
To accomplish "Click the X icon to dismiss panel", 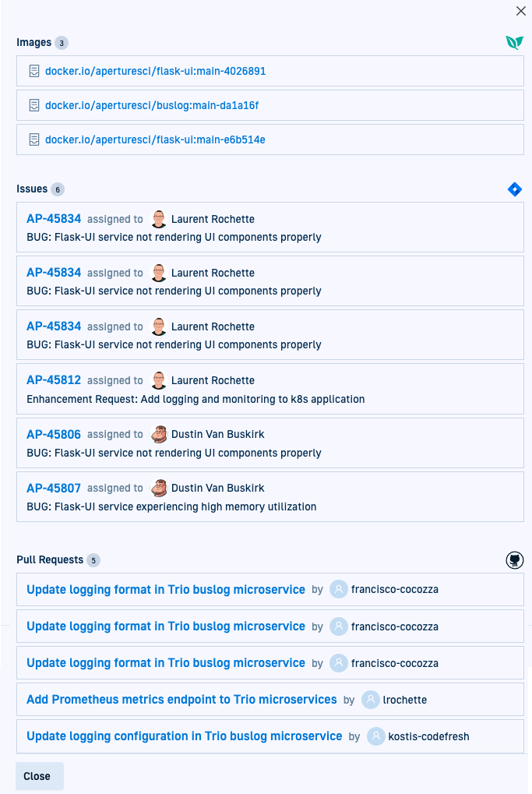I will (x=521, y=11).
